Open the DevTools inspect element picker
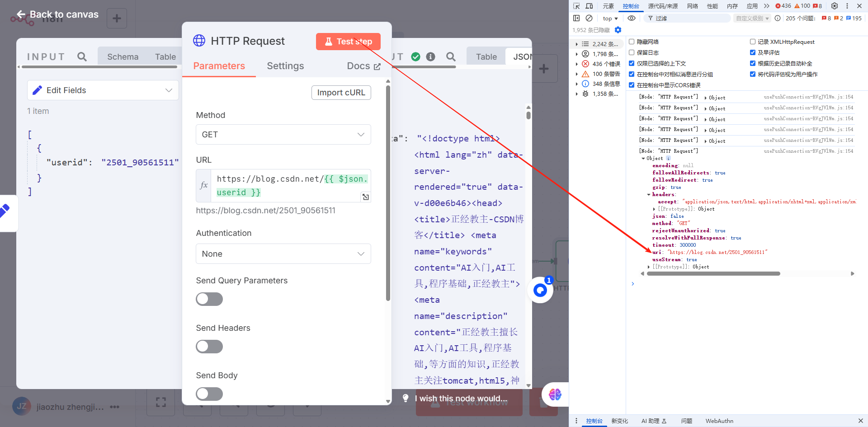The image size is (868, 427). click(x=576, y=6)
